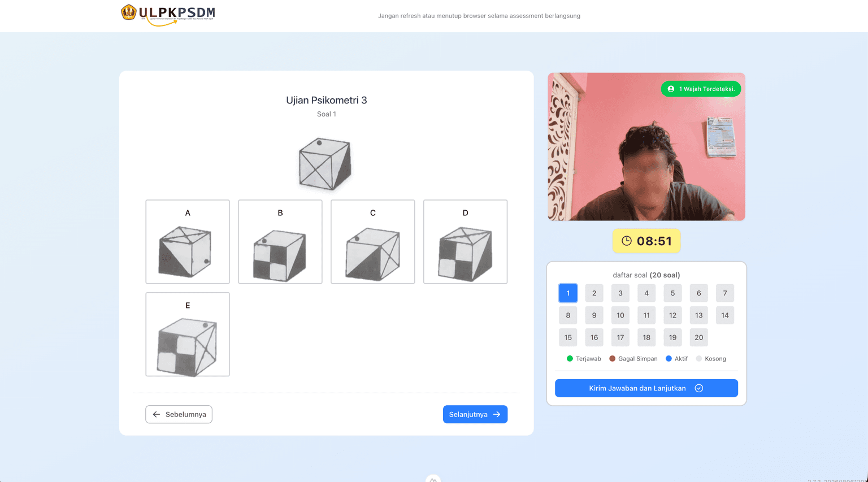This screenshot has height=482, width=868.
Task: Go to question 6 in the list
Action: point(699,293)
